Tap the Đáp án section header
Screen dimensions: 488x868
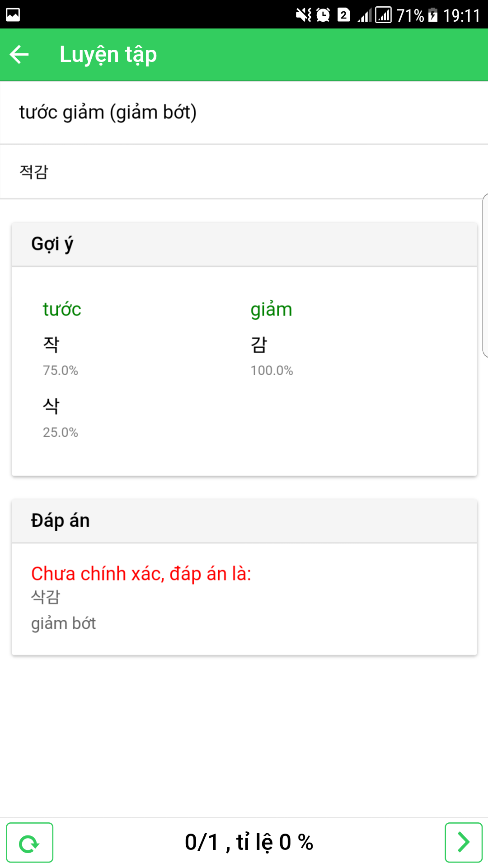click(x=244, y=521)
